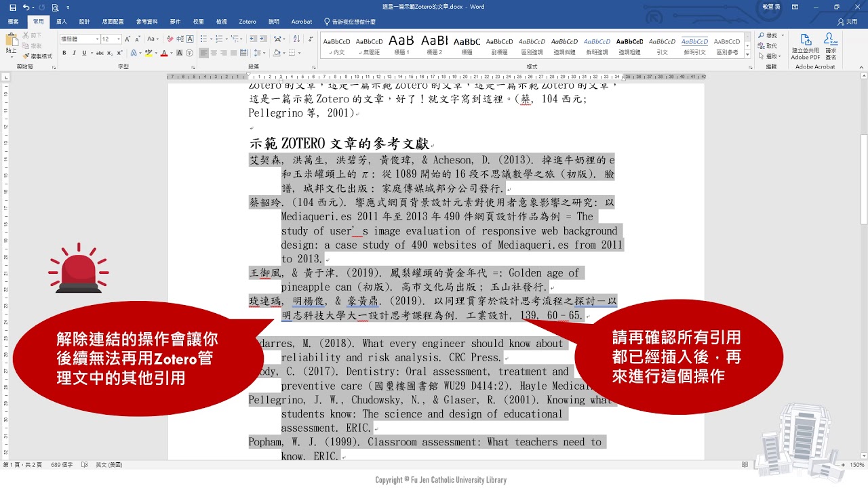The width and height of the screenshot is (868, 488).
Task: Toggle Align Left paragraph alignment
Action: (203, 53)
